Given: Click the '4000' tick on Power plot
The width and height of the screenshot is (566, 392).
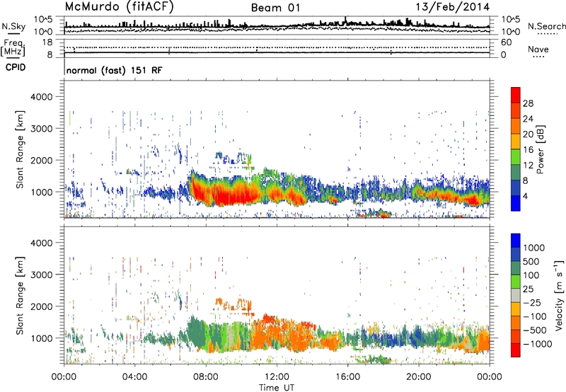Looking at the screenshot, I should pyautogui.click(x=41, y=97).
